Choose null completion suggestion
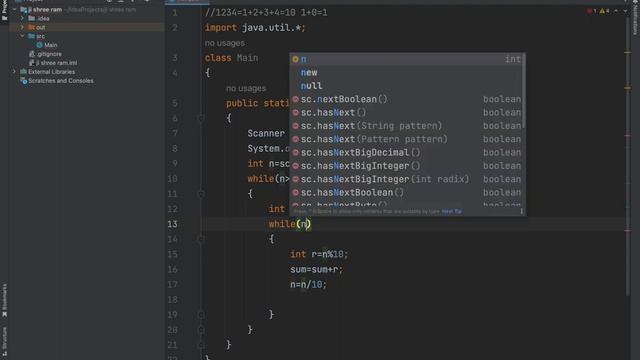 point(407,86)
